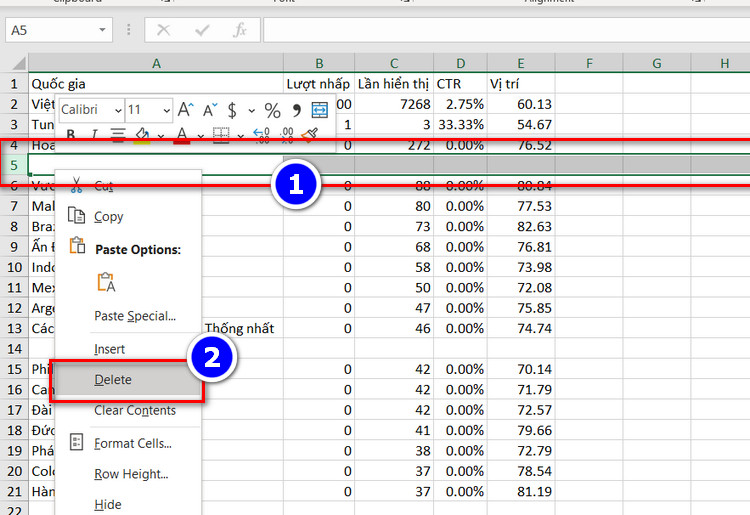Apply the yellow fill color bucket
Screen dimensions: 750x515
(142, 135)
